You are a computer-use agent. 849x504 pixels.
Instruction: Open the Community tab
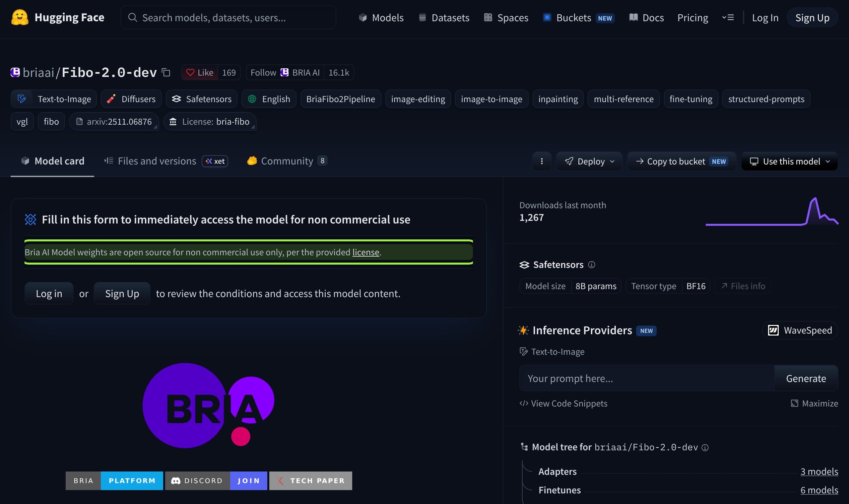[x=287, y=160]
